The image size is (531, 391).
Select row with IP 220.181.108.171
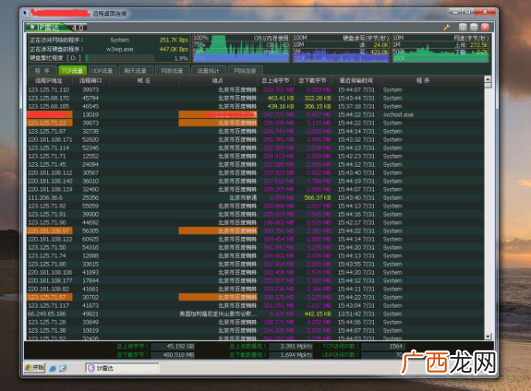tap(255, 139)
